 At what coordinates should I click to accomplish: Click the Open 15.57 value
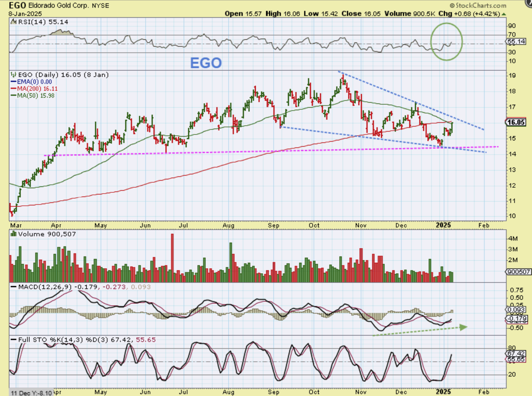pos(243,13)
